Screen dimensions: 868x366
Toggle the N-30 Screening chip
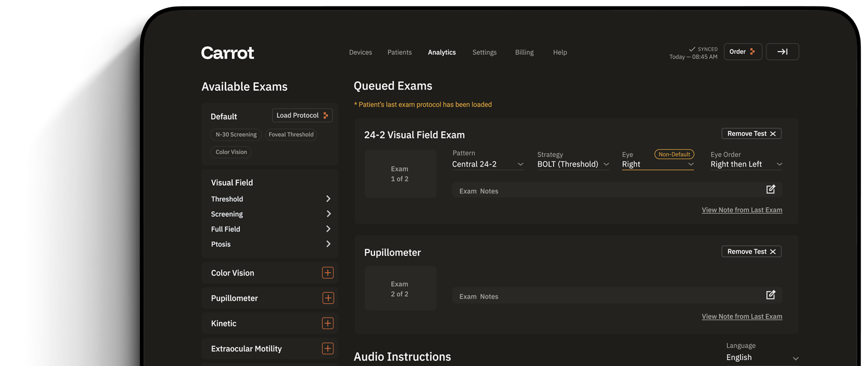coord(236,134)
